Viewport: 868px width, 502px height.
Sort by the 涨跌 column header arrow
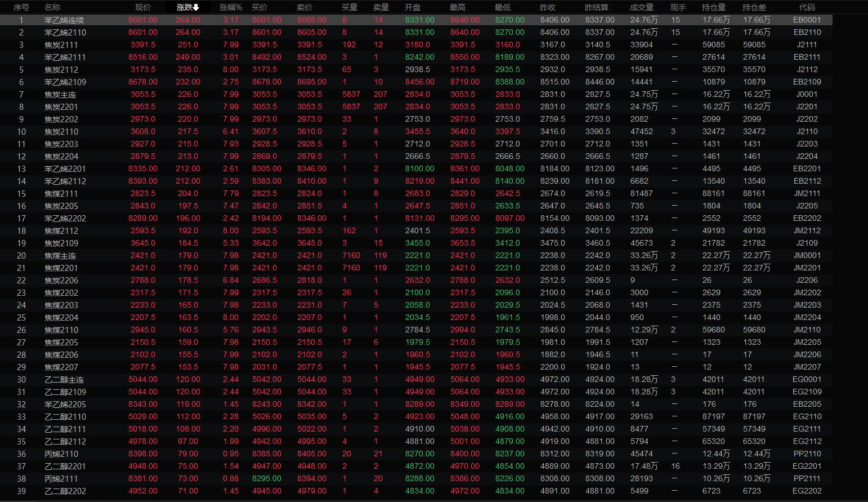196,7
